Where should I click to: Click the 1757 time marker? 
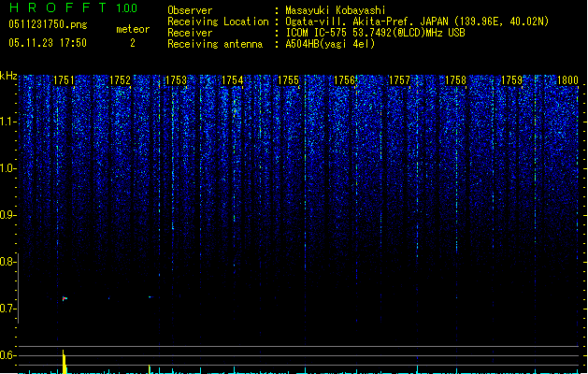coord(399,81)
